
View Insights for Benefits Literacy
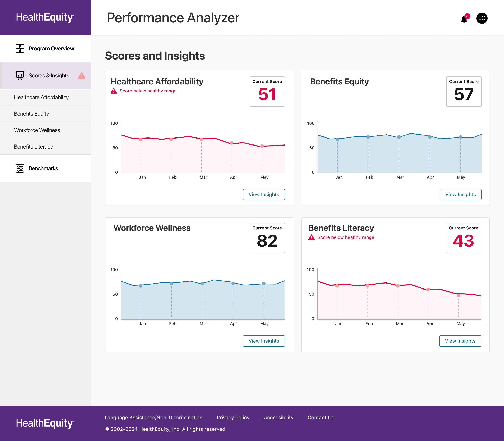coord(460,341)
